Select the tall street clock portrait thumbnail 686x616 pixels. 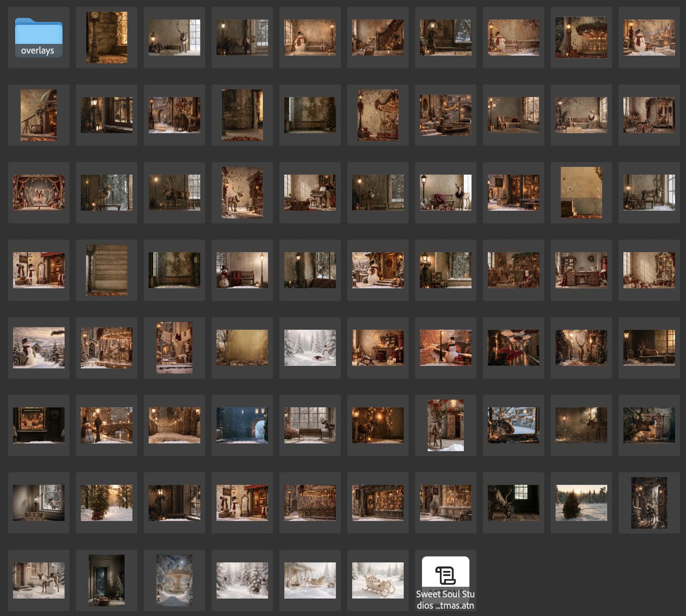106,37
